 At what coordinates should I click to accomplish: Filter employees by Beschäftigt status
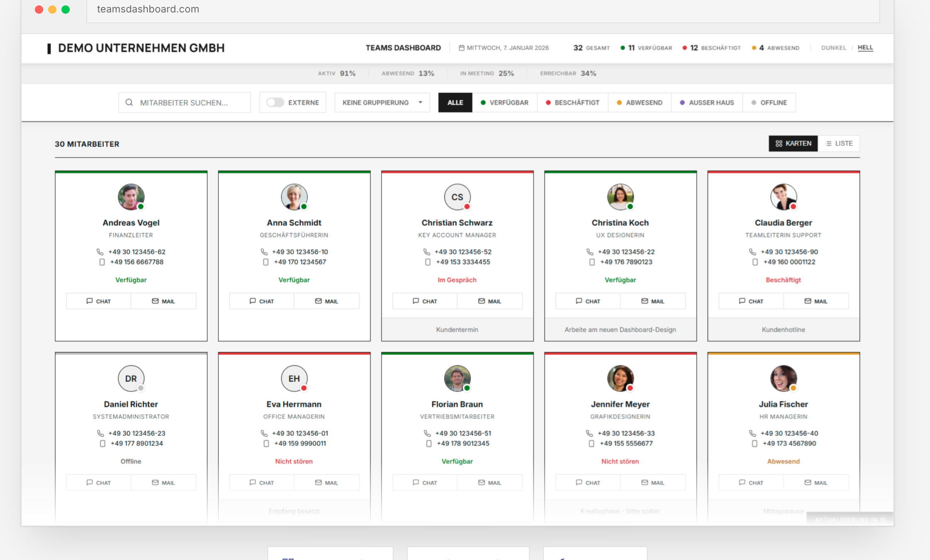573,102
